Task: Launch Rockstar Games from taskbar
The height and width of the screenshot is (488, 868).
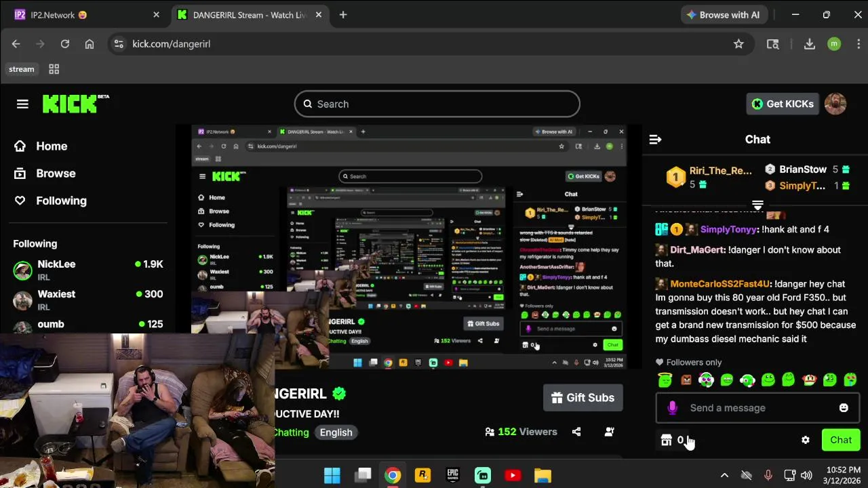Action: pyautogui.click(x=422, y=475)
